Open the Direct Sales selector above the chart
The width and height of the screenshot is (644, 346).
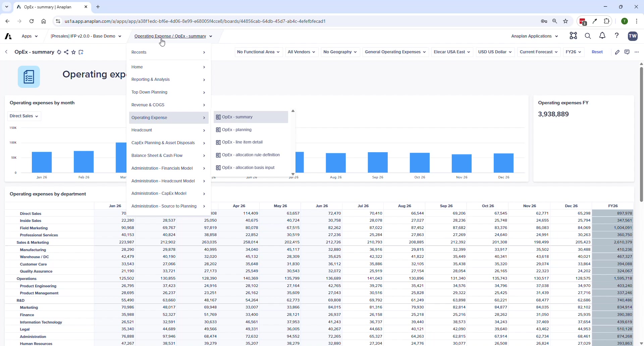click(x=23, y=116)
